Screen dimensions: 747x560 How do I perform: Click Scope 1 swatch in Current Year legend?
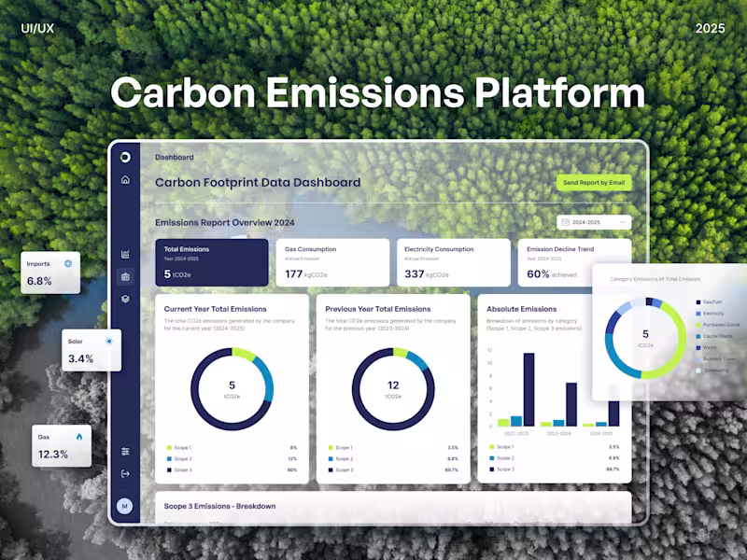[169, 448]
